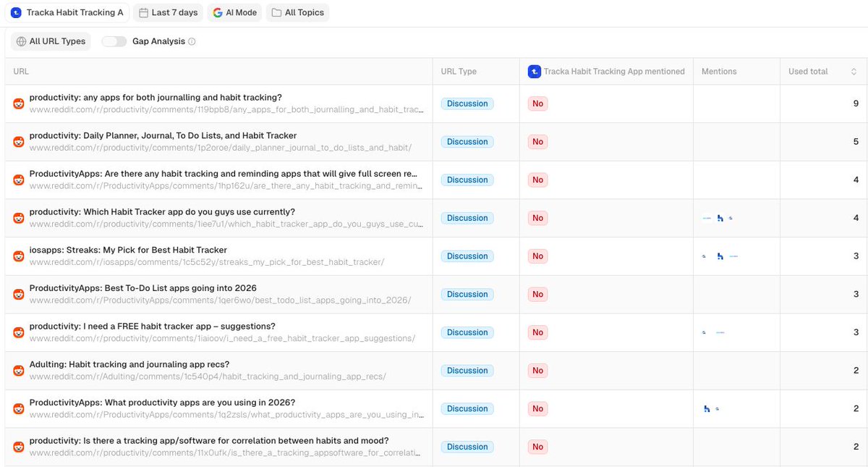Open the Tracka Habit Tracking A brand filter
Viewport: 868px width, 467px height.
(x=67, y=12)
